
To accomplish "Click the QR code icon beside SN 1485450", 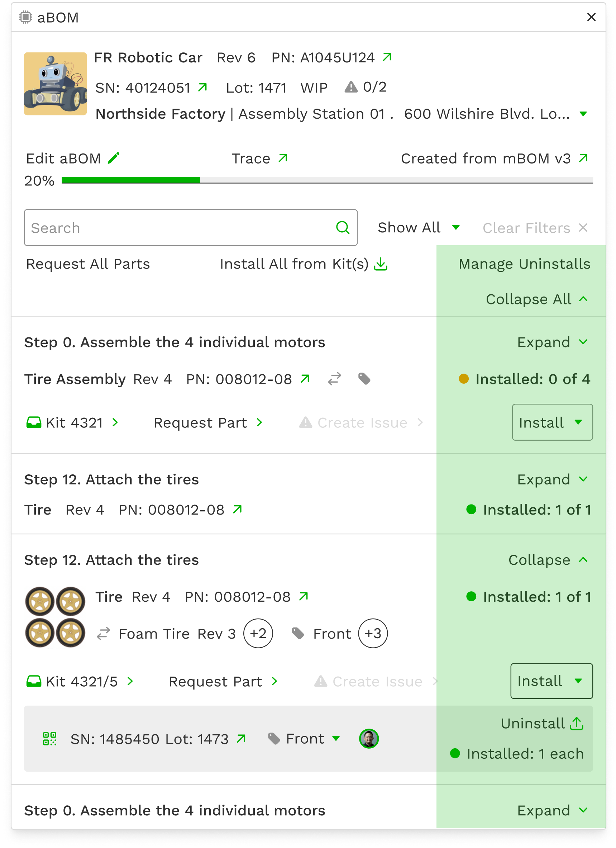I will (x=50, y=739).
